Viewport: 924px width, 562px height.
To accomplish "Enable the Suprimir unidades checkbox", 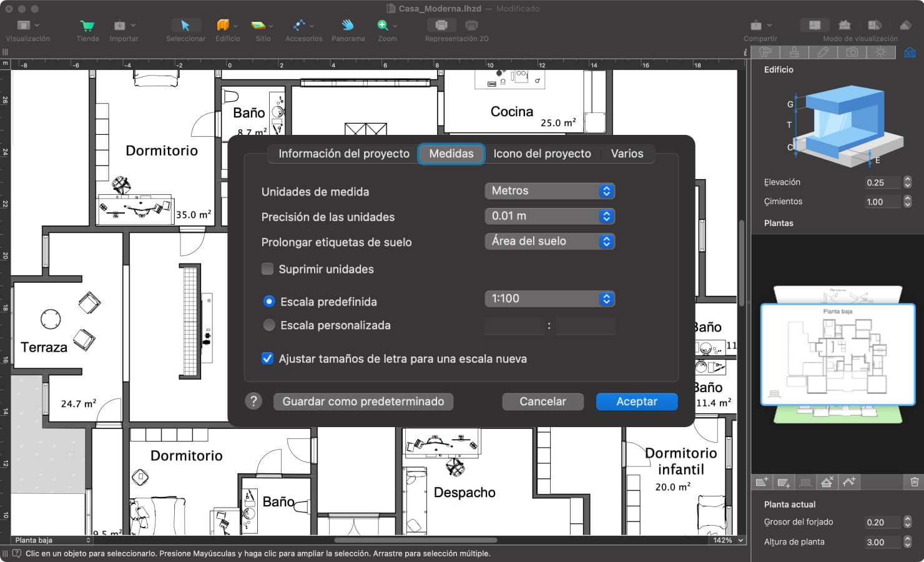I will pos(267,269).
